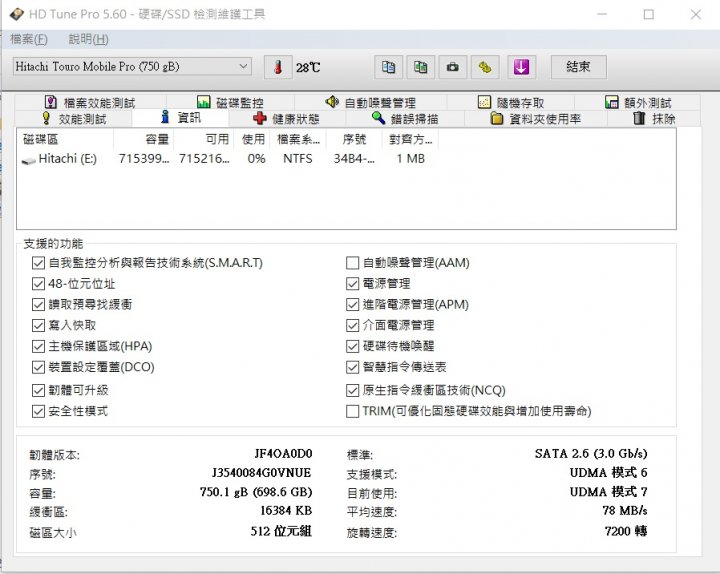The width and height of the screenshot is (720, 574).
Task: Click the copy screenshot to clipboard icon
Action: (421, 68)
